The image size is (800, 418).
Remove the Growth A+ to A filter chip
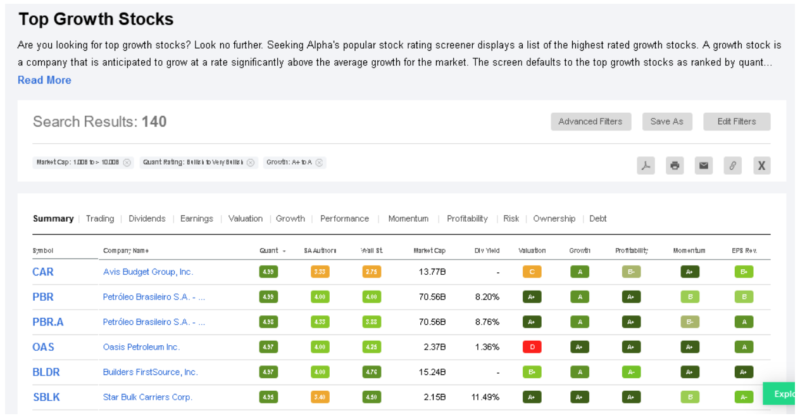coord(319,162)
